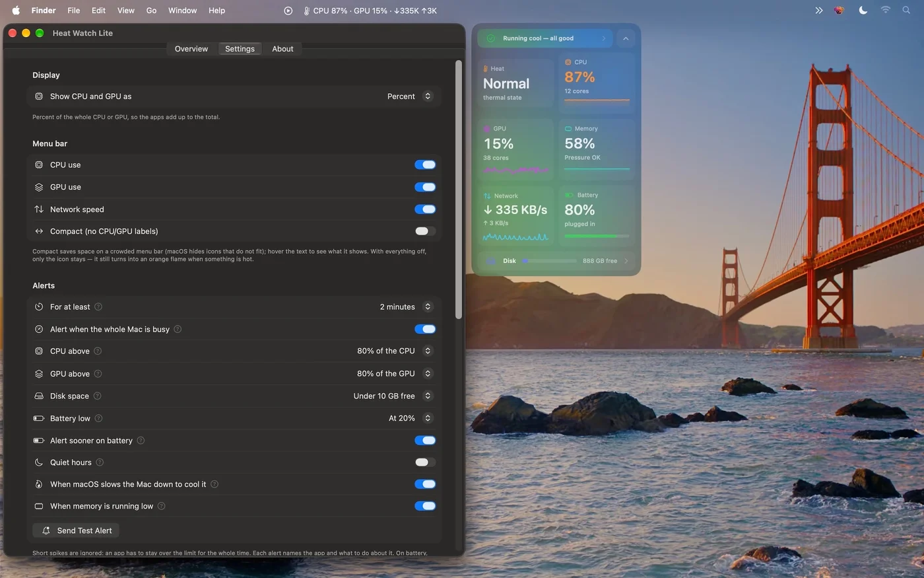The width and height of the screenshot is (924, 578).
Task: Click the play circle menu bar icon
Action: tap(288, 11)
